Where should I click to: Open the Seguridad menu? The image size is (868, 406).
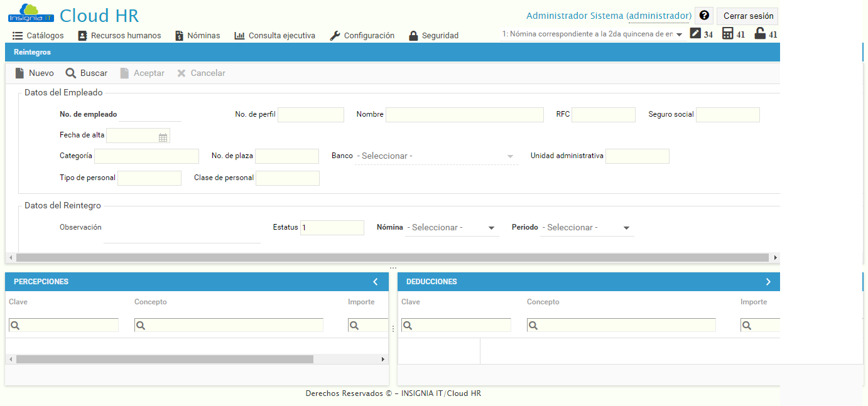[433, 35]
